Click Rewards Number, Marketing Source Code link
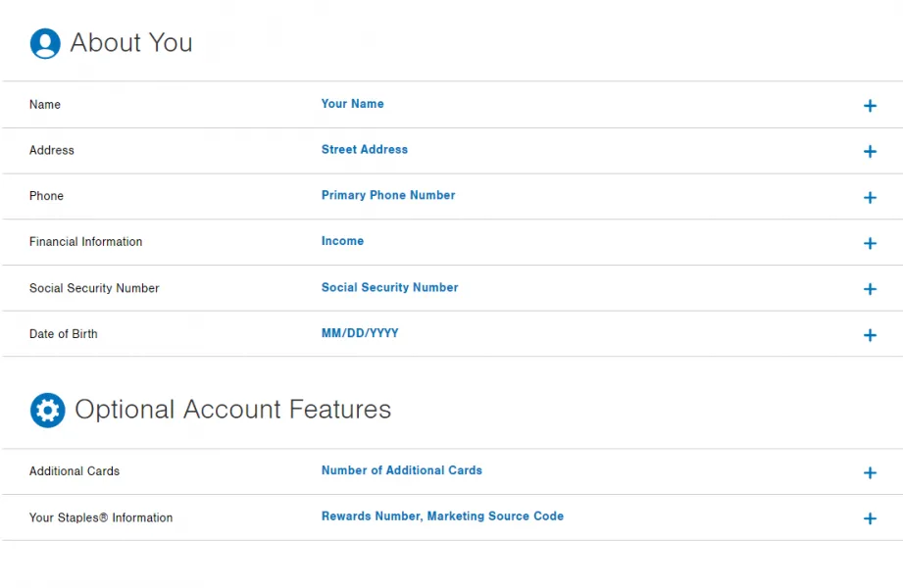Image resolution: width=903 pixels, height=588 pixels. [x=442, y=516]
